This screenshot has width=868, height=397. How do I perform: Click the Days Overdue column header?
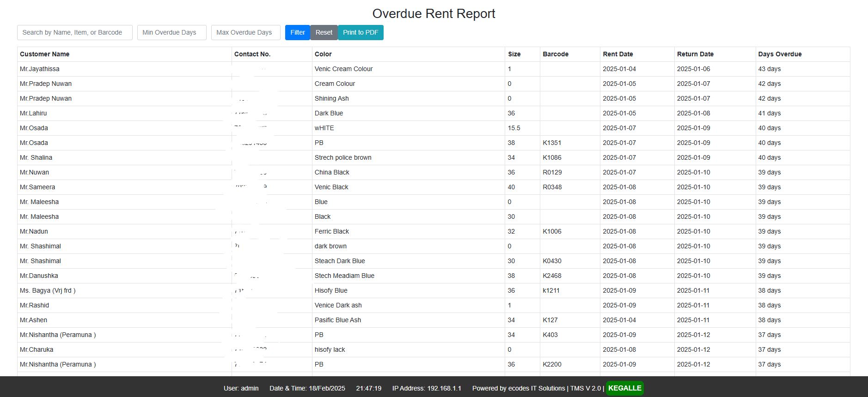point(780,54)
